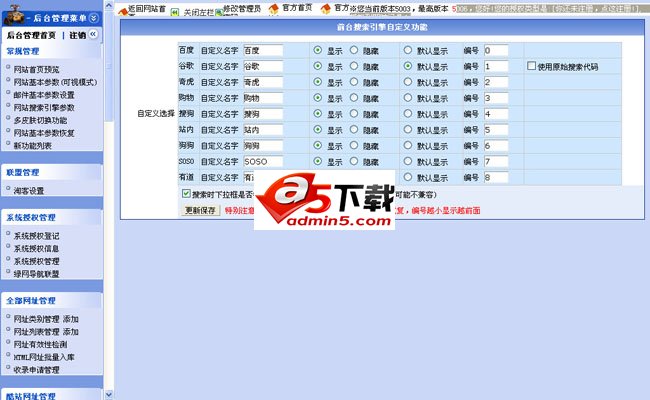Click 联盟管理 section header
Image resolution: width=650 pixels, height=400 pixels.
[23, 172]
